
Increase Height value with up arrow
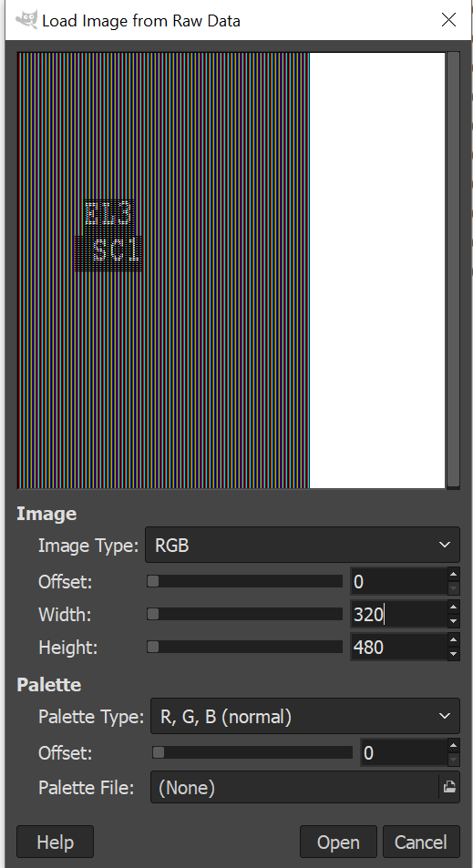pyautogui.click(x=454, y=640)
